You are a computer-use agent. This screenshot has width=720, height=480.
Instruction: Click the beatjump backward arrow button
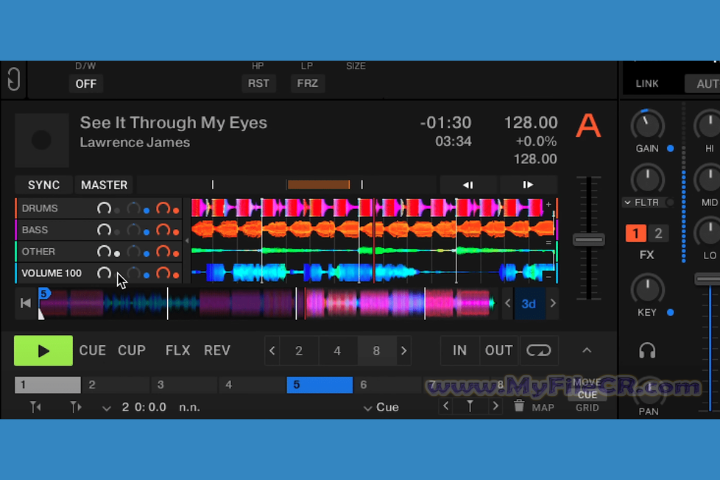pyautogui.click(x=468, y=185)
